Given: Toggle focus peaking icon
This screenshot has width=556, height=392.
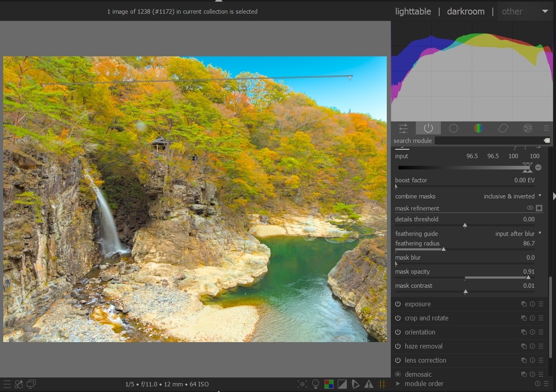Looking at the screenshot, I should pos(302,384).
